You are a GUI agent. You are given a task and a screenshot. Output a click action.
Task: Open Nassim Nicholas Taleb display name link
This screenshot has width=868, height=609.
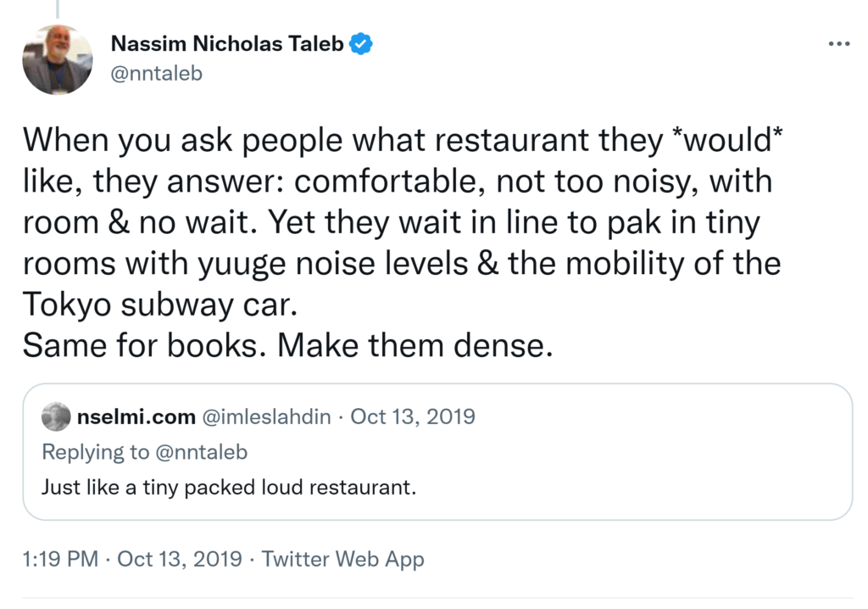click(227, 44)
